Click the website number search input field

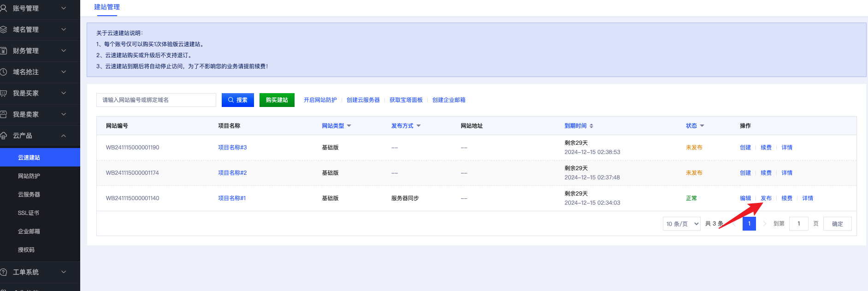[156, 100]
